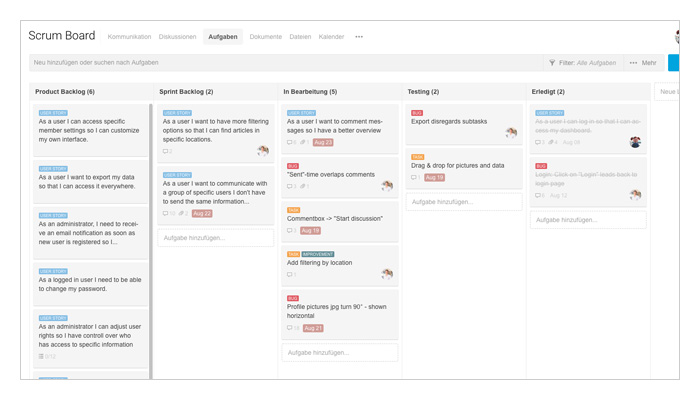
Task: Open the completed log in dashboard card
Action: pyautogui.click(x=588, y=129)
